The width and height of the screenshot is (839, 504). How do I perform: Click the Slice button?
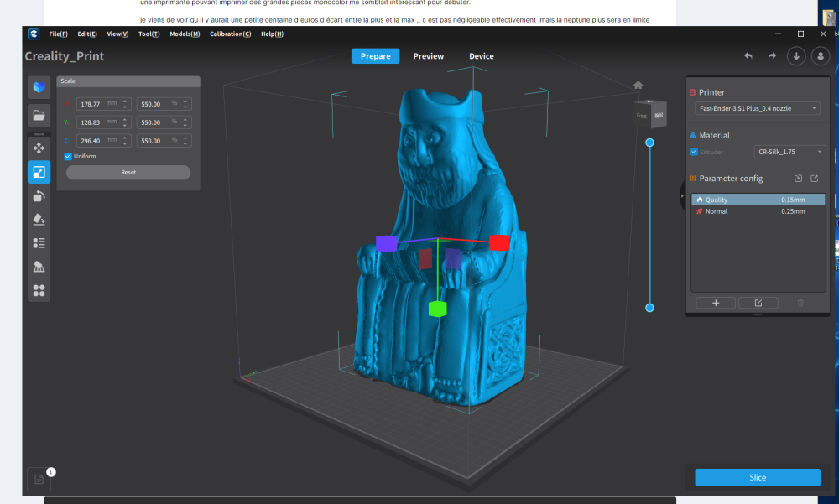758,477
